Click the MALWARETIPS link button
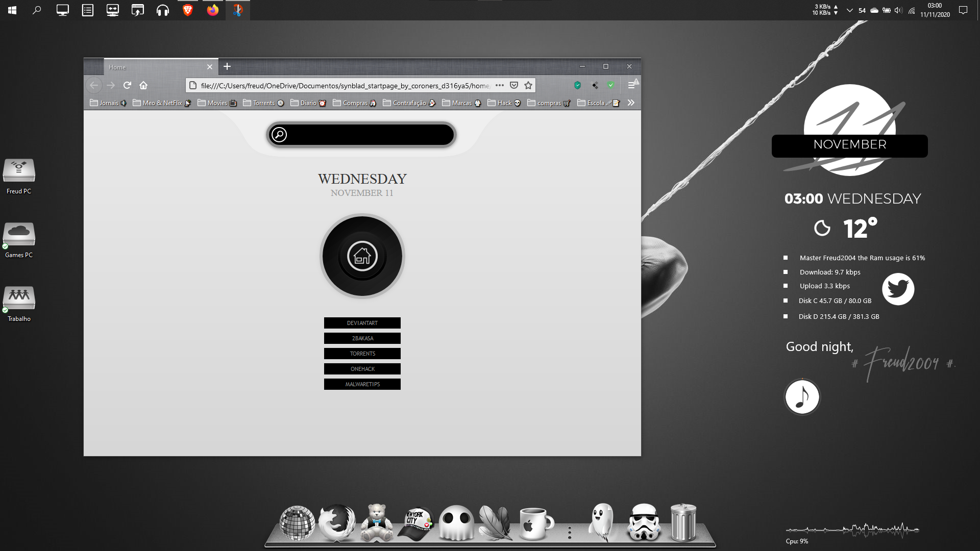Image resolution: width=980 pixels, height=551 pixels. 362,384
